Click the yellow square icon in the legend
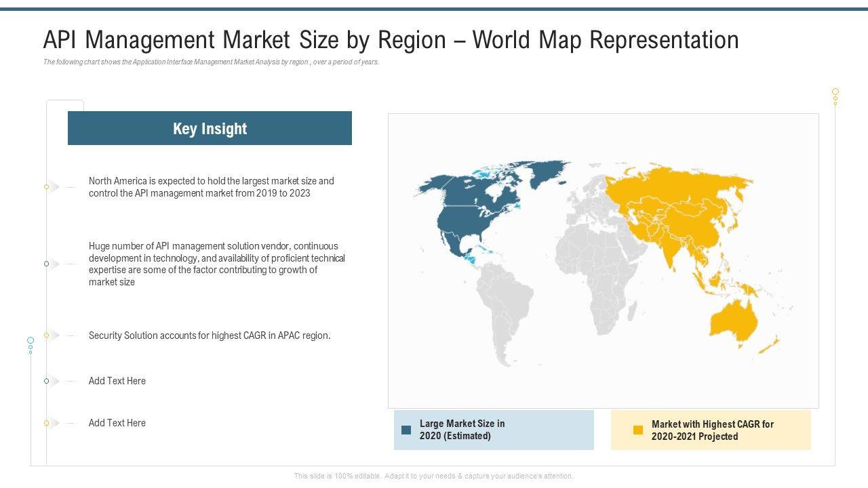Screen dimensions: 868x488 coord(637,430)
